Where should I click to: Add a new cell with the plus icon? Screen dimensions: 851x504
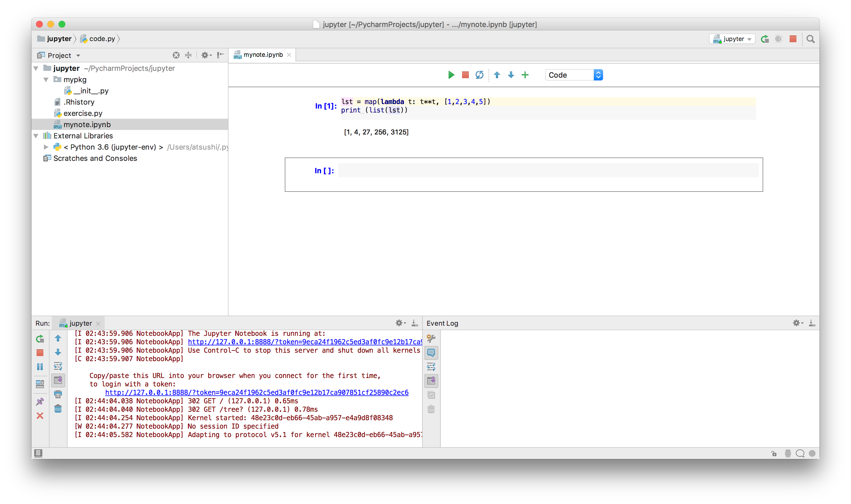(x=525, y=75)
